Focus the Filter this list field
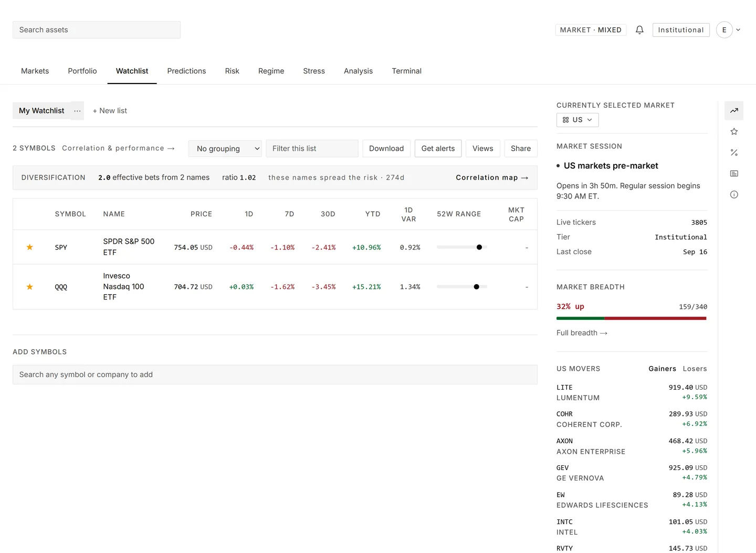 click(312, 149)
